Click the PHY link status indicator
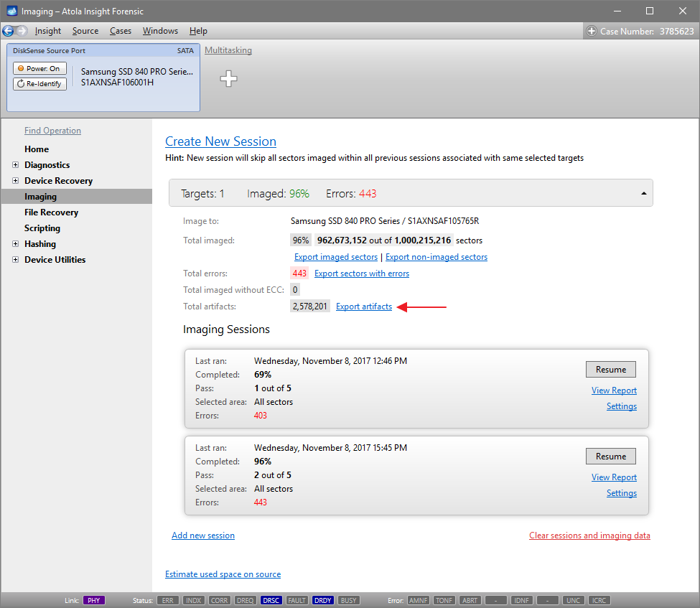The width and height of the screenshot is (700, 608). coord(94,600)
